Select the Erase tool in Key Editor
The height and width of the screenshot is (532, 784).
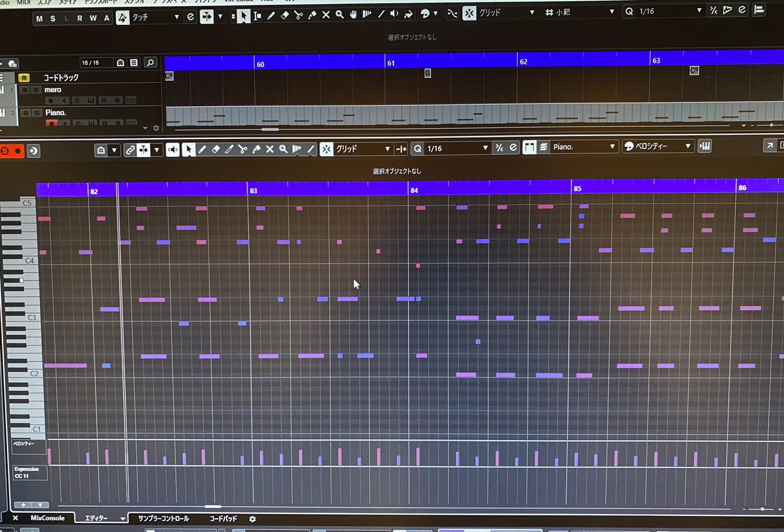coord(216,149)
